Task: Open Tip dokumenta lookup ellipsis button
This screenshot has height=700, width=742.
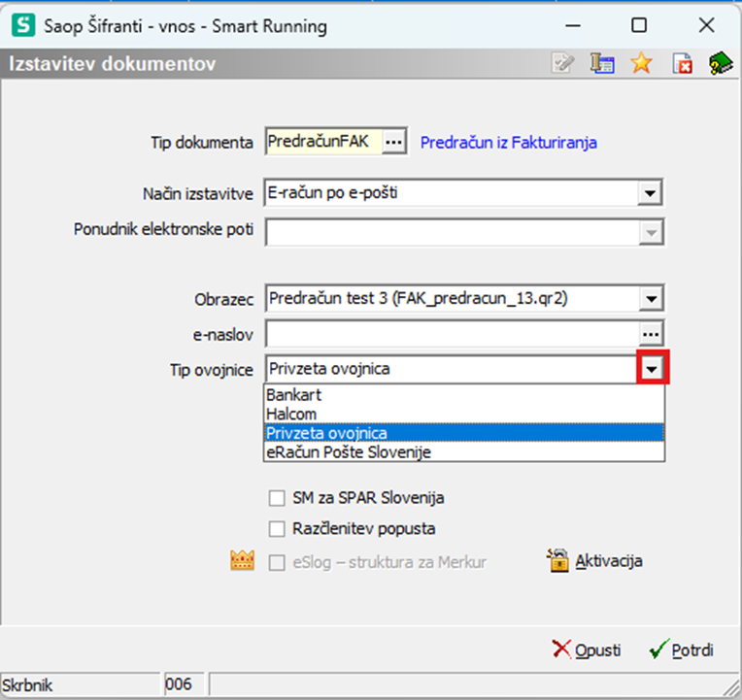Action: coord(393,142)
